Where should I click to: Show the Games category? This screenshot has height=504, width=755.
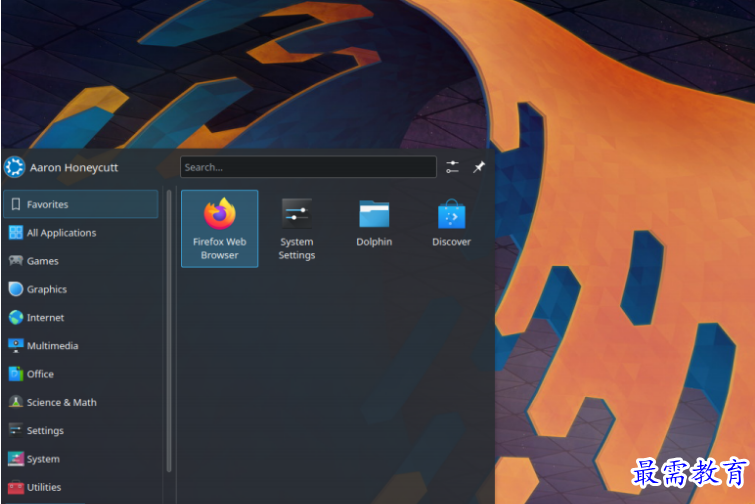point(81,261)
